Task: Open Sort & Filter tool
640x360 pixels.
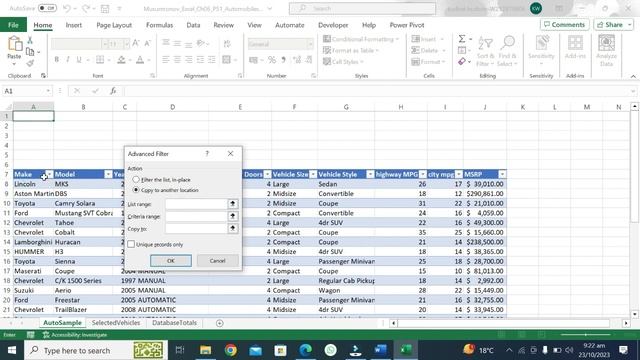Action: click(485, 51)
